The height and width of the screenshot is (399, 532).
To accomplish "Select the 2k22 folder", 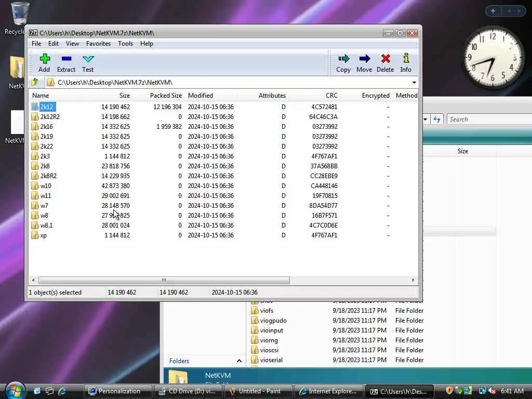I will coord(46,146).
